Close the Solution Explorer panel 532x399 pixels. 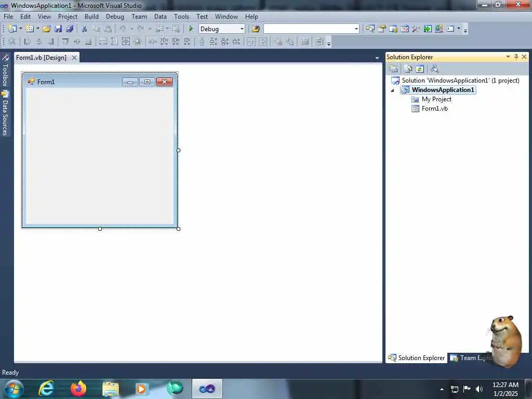tap(524, 57)
